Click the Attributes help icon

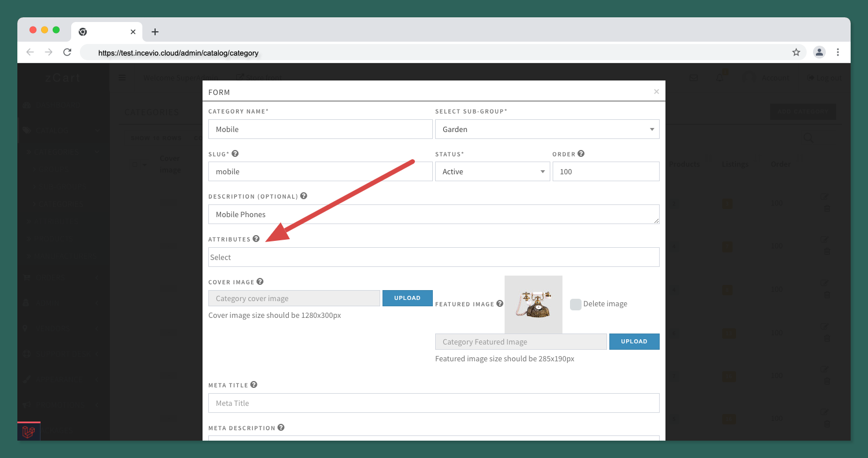pyautogui.click(x=256, y=239)
